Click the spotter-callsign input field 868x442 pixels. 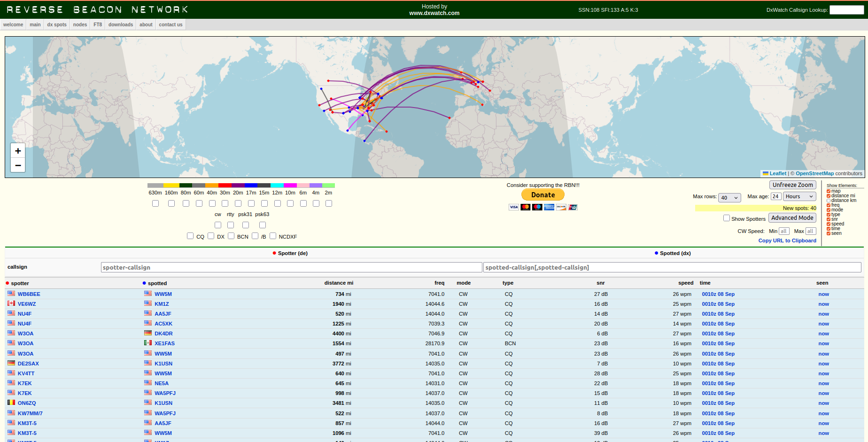291,267
